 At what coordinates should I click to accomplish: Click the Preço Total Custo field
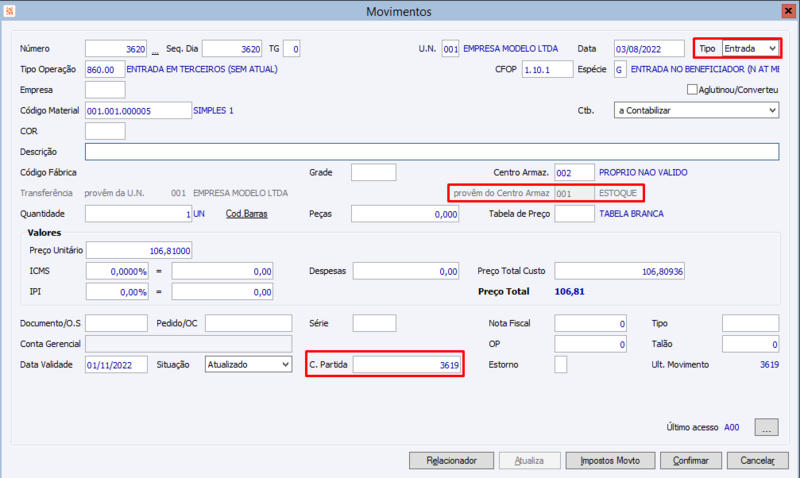click(x=619, y=271)
